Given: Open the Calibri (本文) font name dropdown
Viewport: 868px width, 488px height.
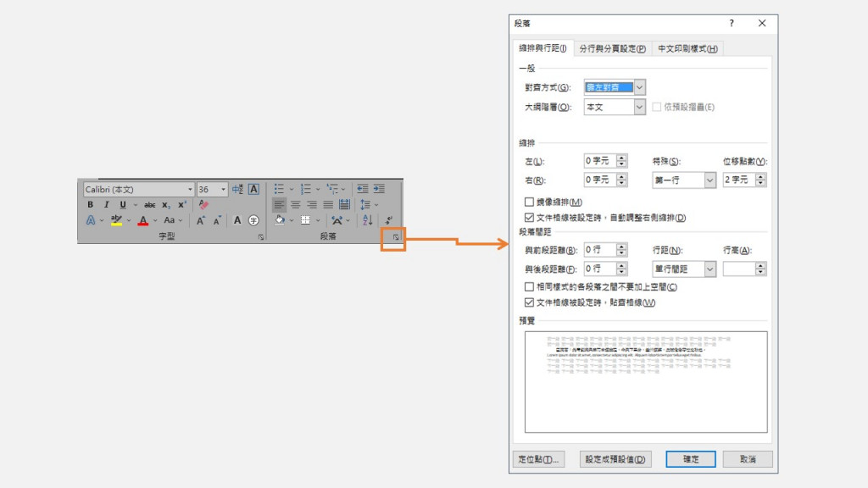Looking at the screenshot, I should coord(190,189).
